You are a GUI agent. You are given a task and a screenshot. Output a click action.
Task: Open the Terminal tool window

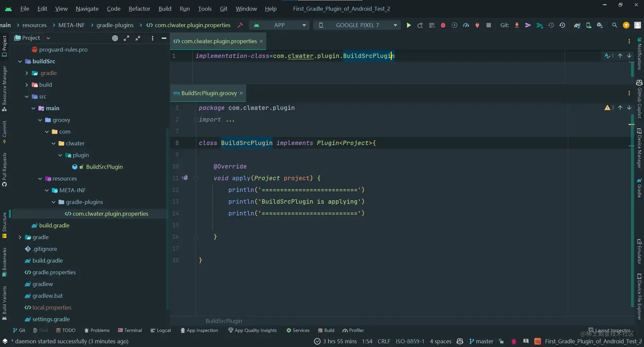click(x=130, y=330)
